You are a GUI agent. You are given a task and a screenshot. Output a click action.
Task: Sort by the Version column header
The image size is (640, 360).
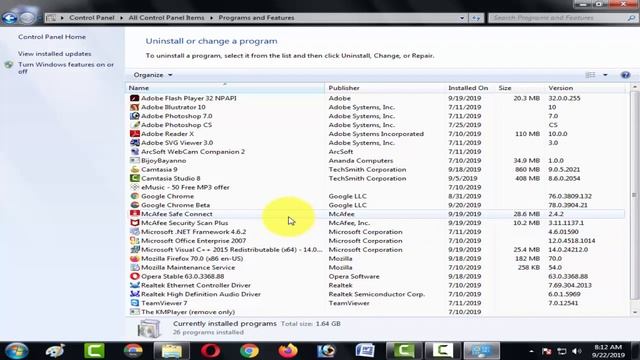click(585, 88)
